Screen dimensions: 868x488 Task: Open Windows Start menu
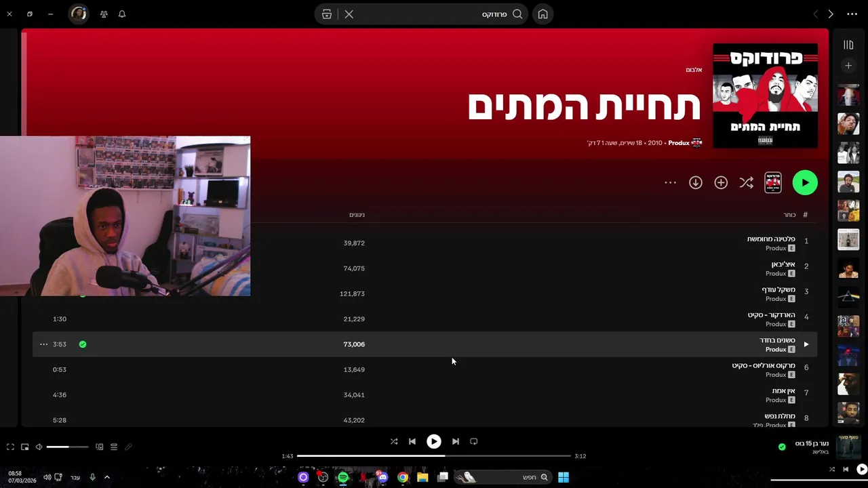pos(564,477)
